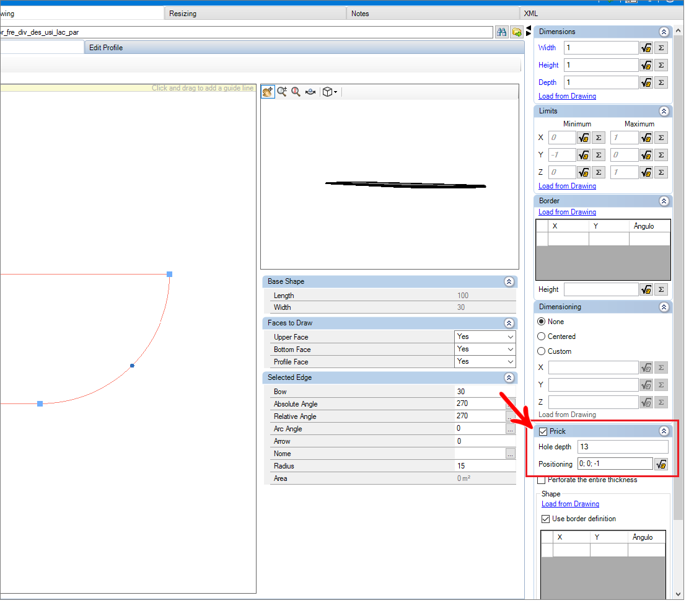694x616 pixels.
Task: Click Load from Drawing under Dimensions
Action: pos(567,96)
